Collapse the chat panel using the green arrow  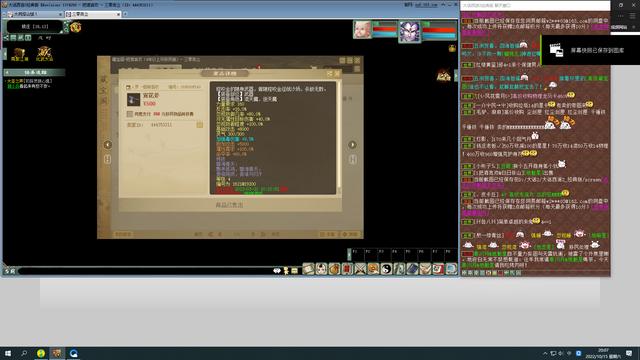pyautogui.click(x=456, y=76)
